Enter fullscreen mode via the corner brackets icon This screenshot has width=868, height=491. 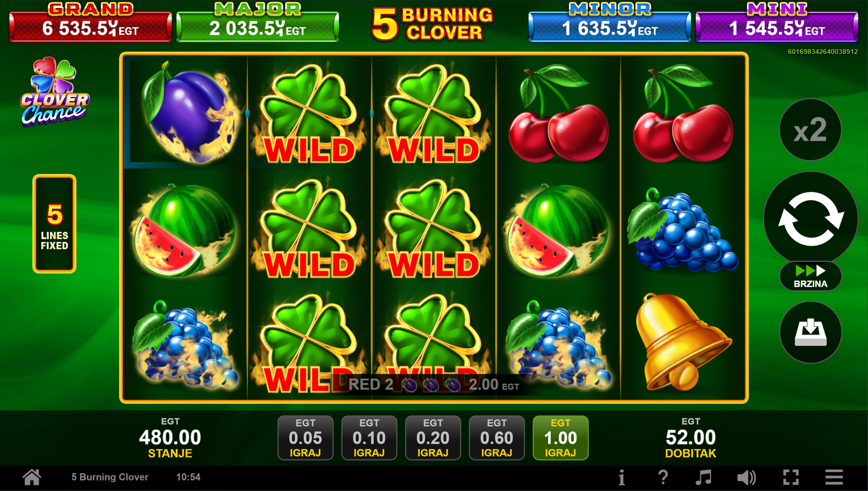point(791,478)
